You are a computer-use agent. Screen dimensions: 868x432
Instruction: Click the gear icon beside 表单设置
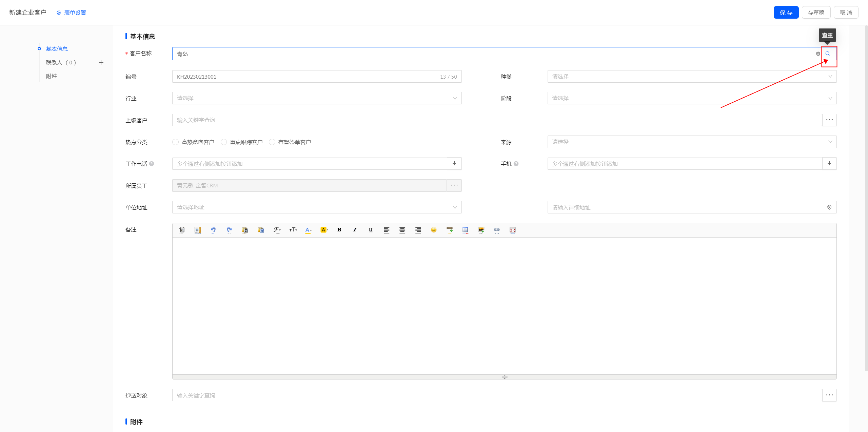[59, 13]
